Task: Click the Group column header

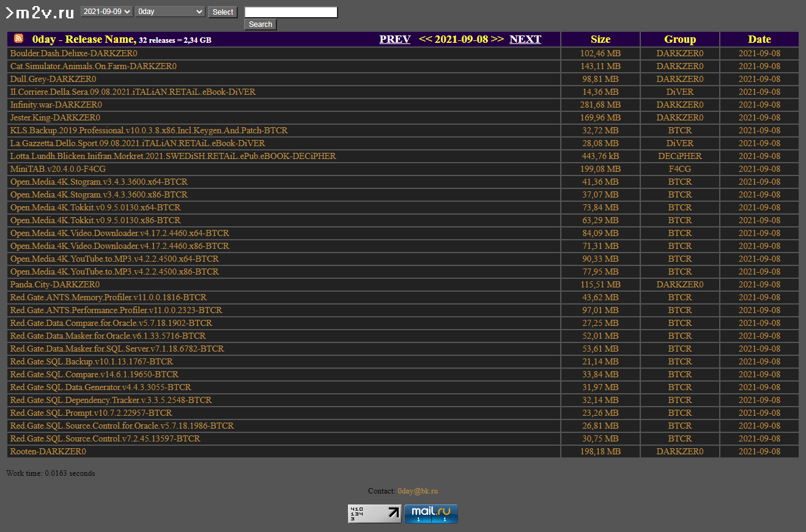Action: click(680, 39)
